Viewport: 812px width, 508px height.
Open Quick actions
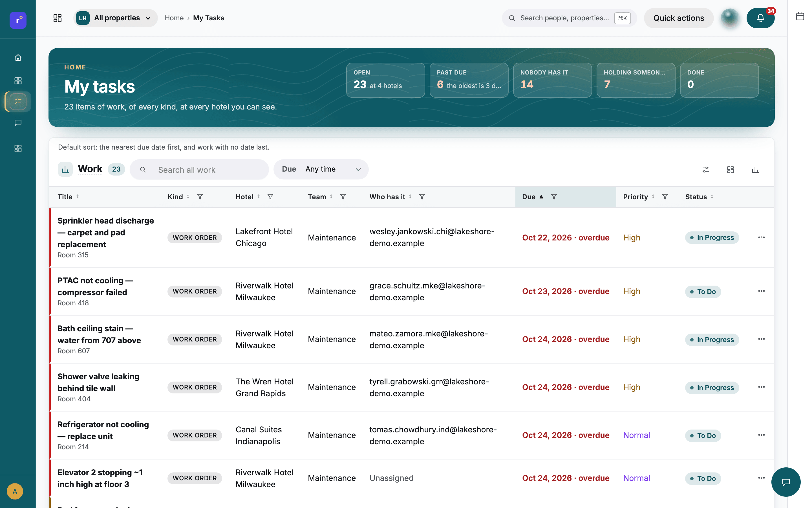click(678, 18)
